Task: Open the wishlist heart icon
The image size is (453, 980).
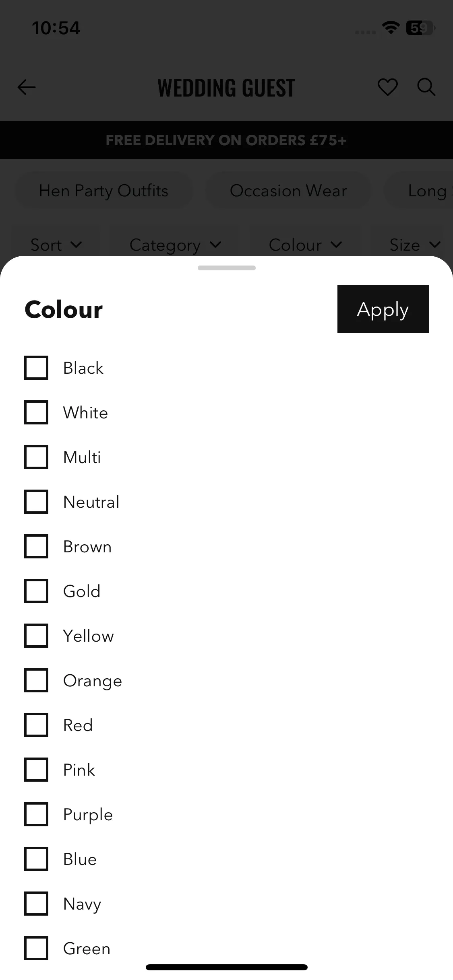Action: click(x=387, y=87)
